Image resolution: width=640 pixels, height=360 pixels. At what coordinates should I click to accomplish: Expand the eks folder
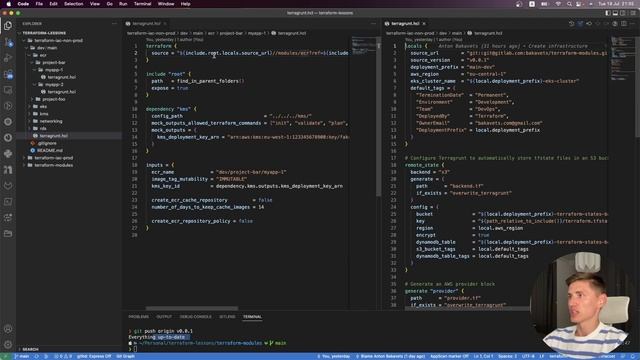[43, 107]
